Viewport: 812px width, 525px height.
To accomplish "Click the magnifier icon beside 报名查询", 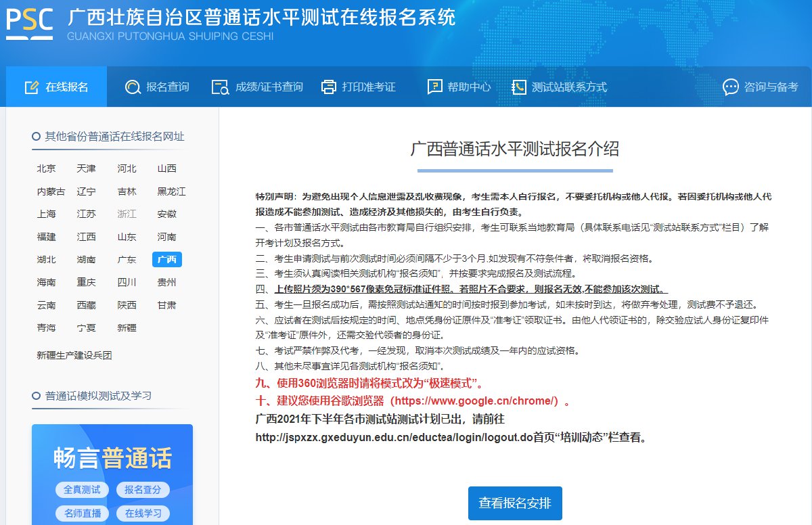I will (x=133, y=87).
